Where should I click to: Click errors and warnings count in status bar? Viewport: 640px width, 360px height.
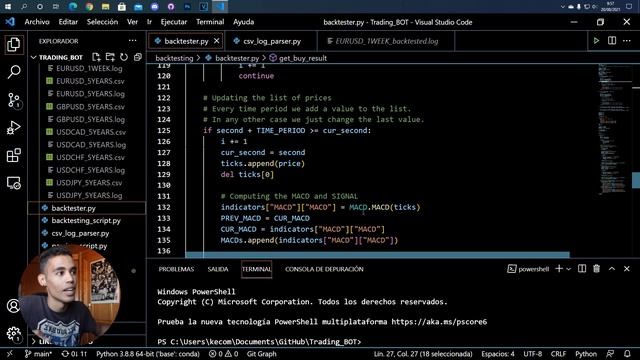coord(223,354)
